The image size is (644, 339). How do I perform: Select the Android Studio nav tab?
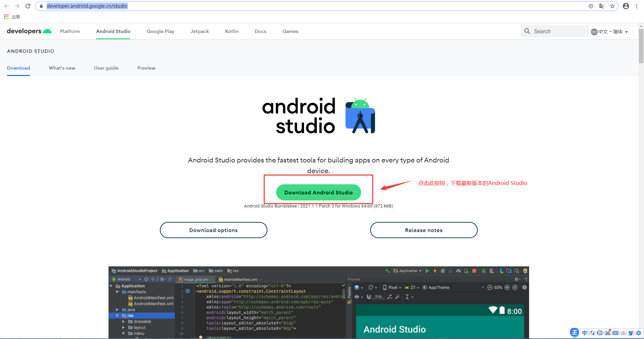(113, 31)
